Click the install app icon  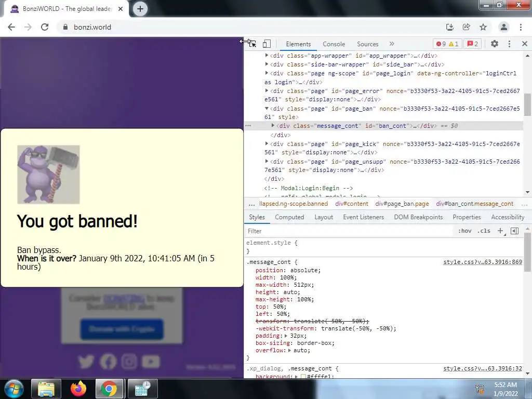point(450,27)
